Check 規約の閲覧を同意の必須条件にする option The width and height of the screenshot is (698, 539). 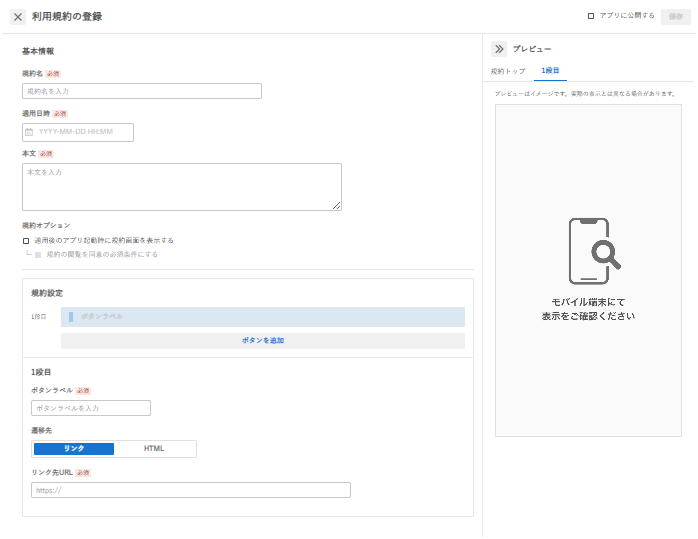(x=38, y=255)
